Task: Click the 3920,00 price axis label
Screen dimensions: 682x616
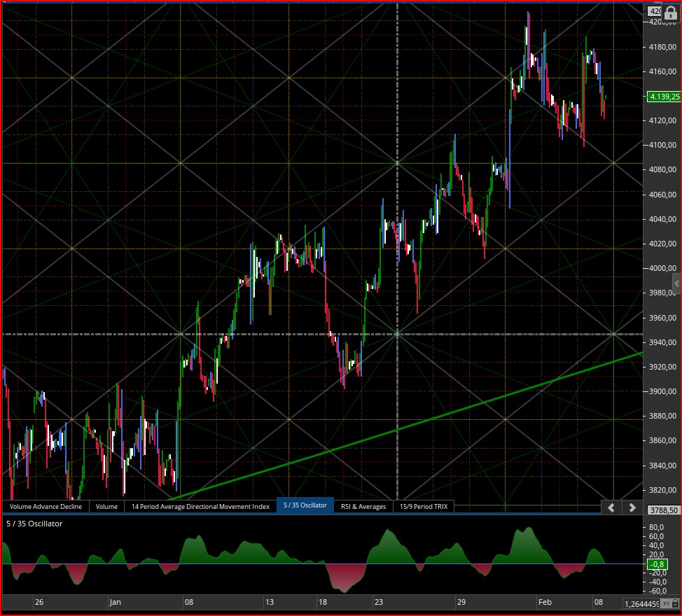Action: pyautogui.click(x=662, y=367)
